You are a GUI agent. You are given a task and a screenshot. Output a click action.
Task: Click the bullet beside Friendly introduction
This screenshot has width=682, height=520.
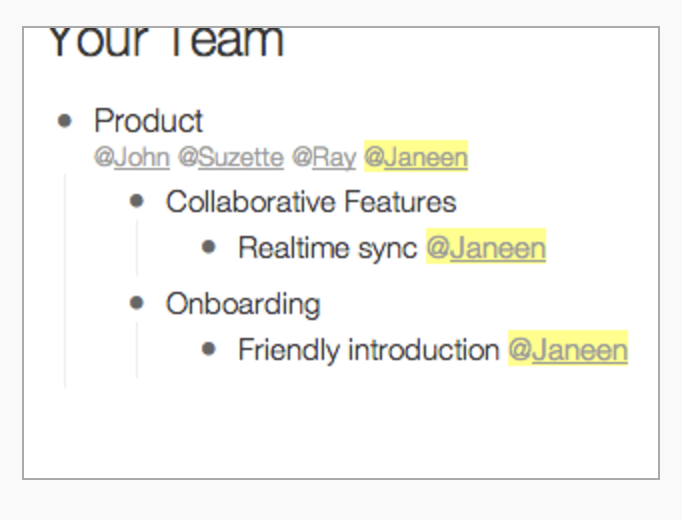pyautogui.click(x=209, y=349)
